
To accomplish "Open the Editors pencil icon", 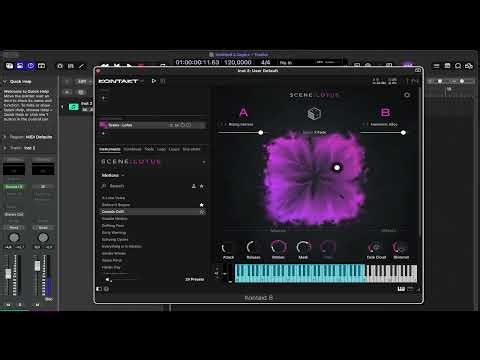I will coord(81,66).
